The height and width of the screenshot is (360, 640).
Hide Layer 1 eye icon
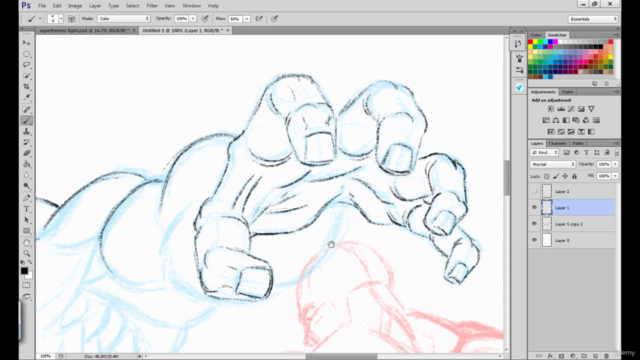(x=534, y=207)
